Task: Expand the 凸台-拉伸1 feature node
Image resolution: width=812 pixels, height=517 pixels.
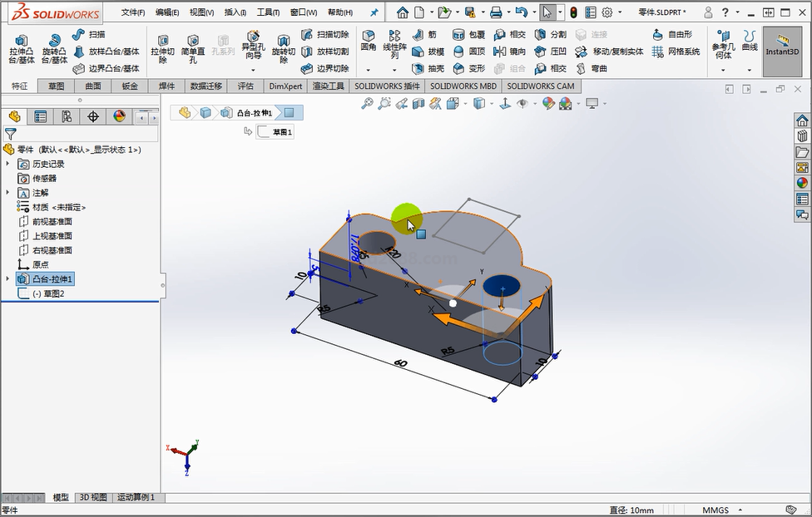Action: point(8,278)
